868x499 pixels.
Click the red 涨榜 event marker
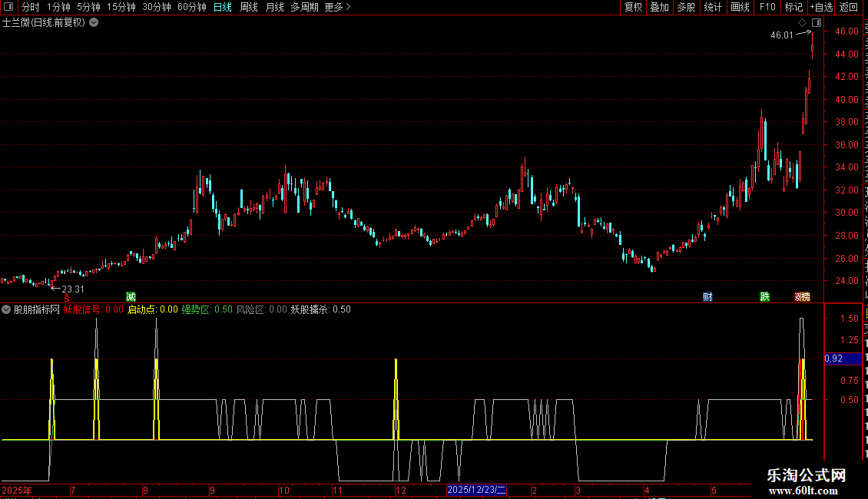(x=802, y=297)
